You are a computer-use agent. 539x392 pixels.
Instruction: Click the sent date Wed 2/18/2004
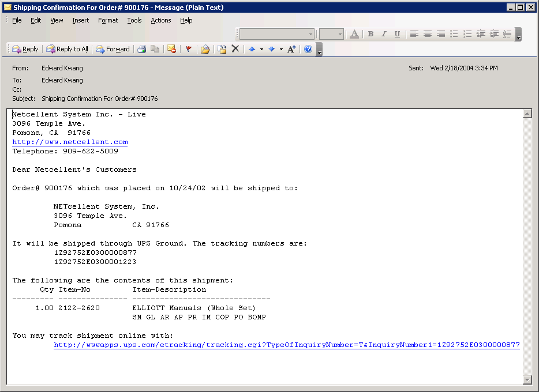tap(464, 68)
